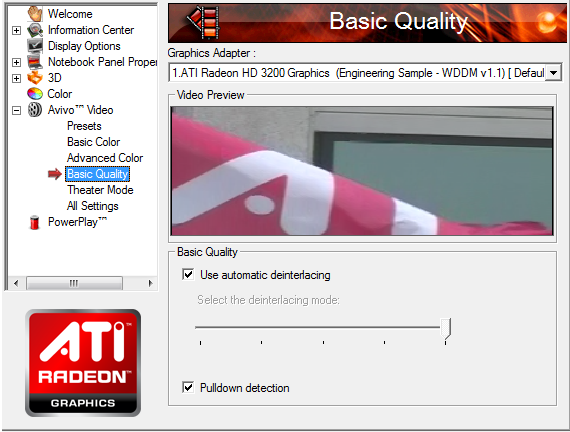The height and width of the screenshot is (432, 570).
Task: Click the Welcome hand icon
Action: 35,14
